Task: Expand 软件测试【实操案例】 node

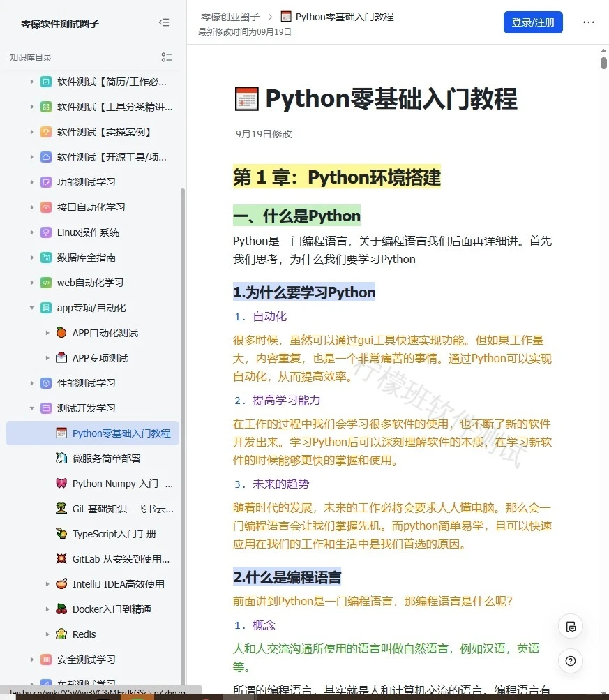Action: pos(32,132)
